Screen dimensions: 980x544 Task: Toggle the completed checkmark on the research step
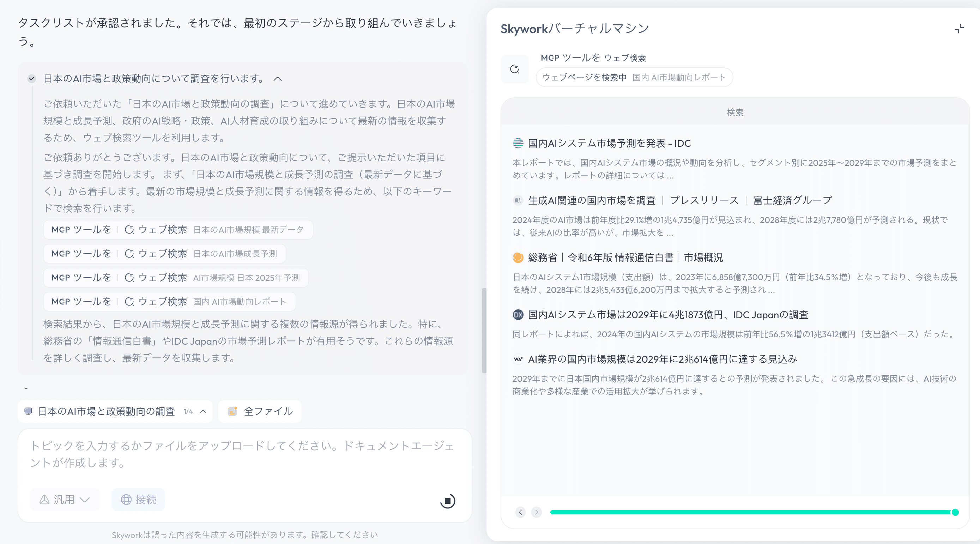(x=32, y=79)
